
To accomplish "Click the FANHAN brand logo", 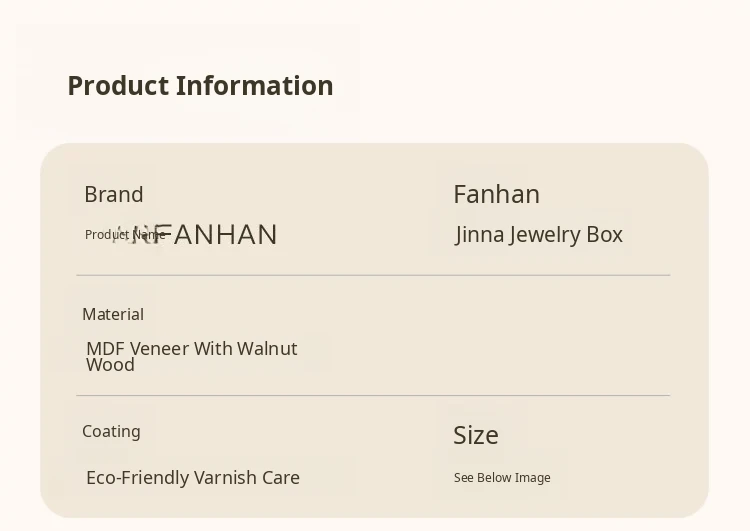I will click(222, 235).
